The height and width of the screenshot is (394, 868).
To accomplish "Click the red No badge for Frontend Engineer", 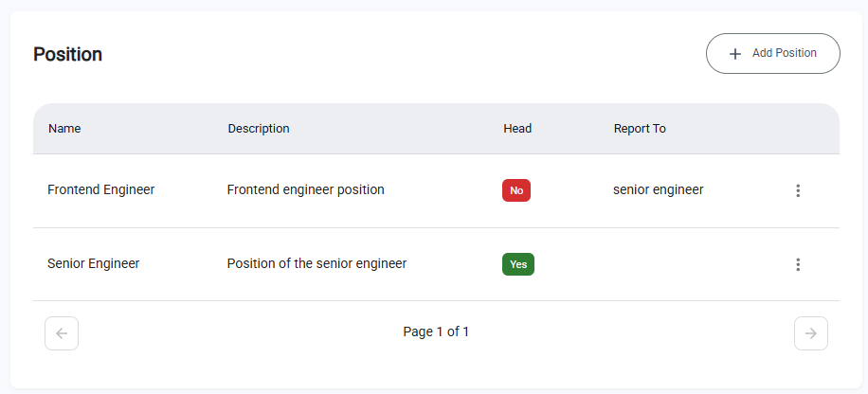I will click(515, 190).
